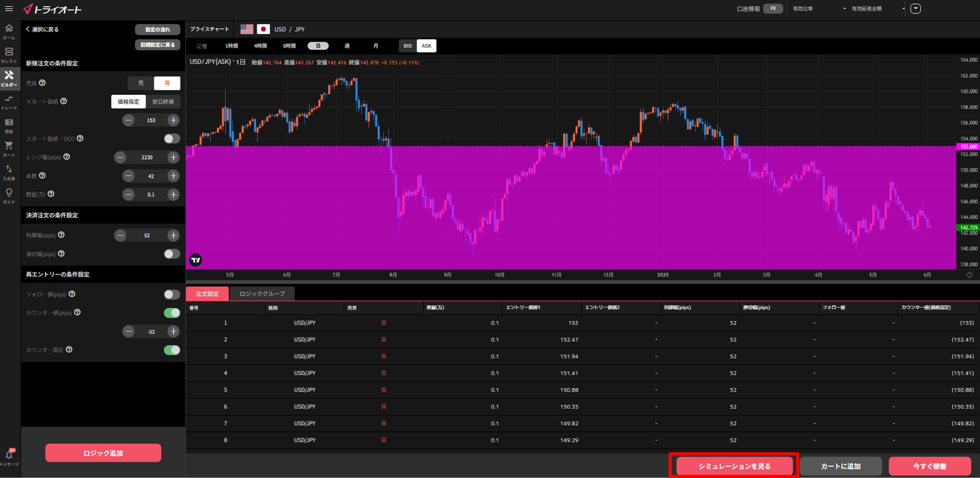This screenshot has height=478, width=980.
Task: Increase 本数 count with plus
Action: [173, 176]
